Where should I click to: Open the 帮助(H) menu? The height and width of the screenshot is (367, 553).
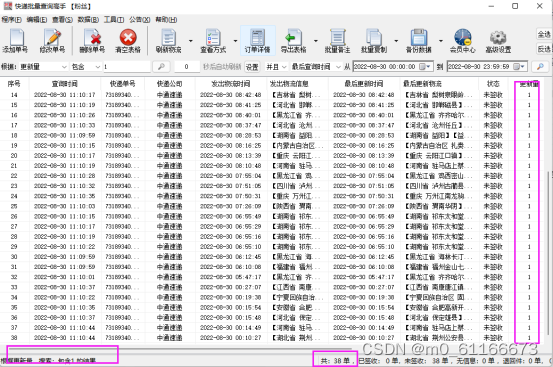pyautogui.click(x=166, y=20)
